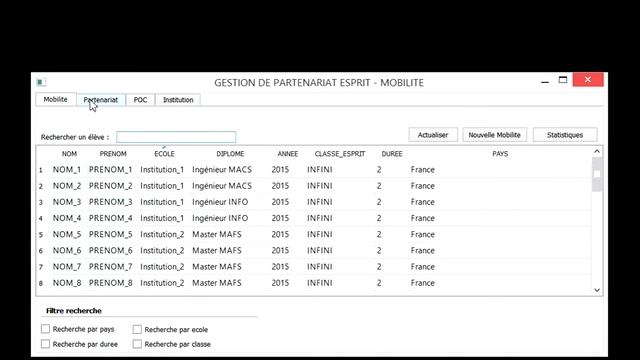Select the NOM_8 cell
640x360 pixels.
point(67,282)
